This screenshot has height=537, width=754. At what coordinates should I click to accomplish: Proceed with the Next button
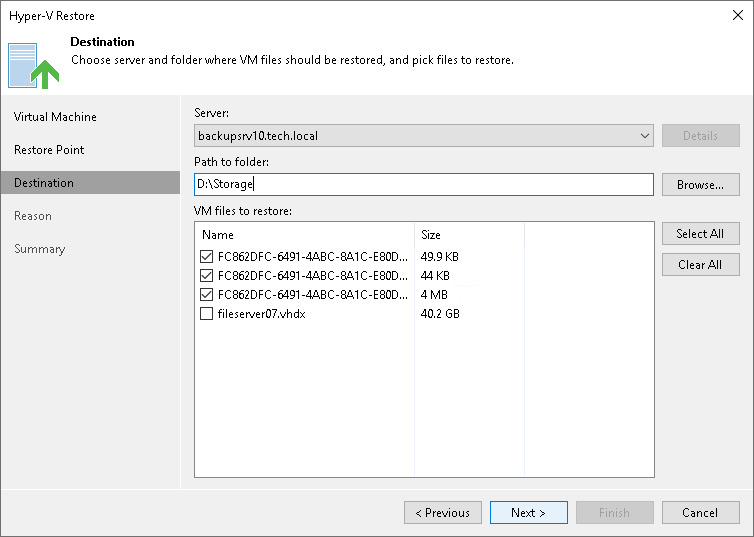pyautogui.click(x=528, y=512)
